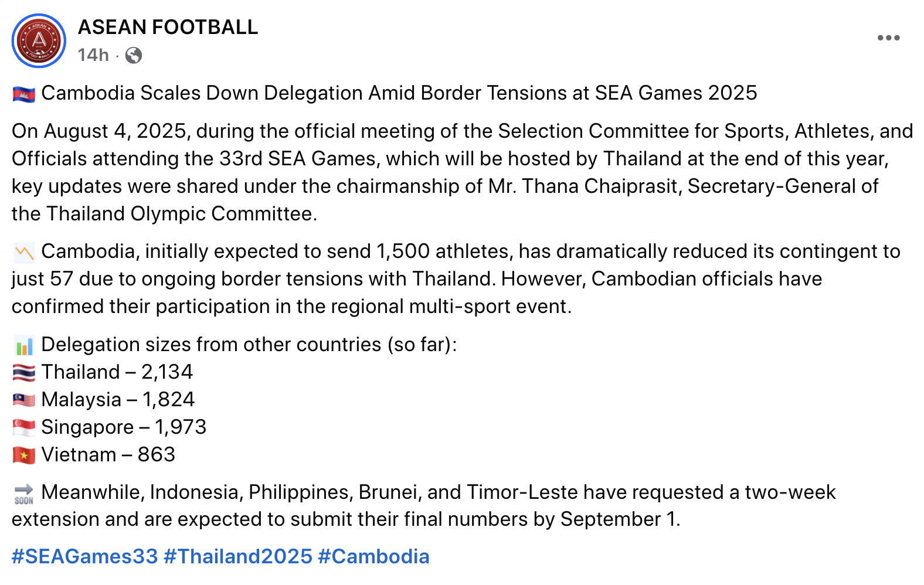Click the "Singapore – 1,973" text line
Image resolution: width=924 pixels, height=585 pixels.
point(124,427)
